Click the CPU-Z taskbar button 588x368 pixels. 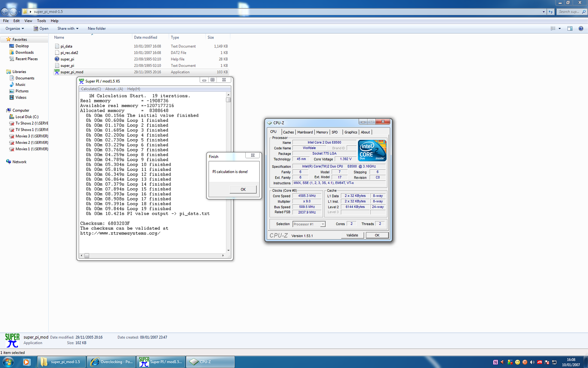(210, 362)
